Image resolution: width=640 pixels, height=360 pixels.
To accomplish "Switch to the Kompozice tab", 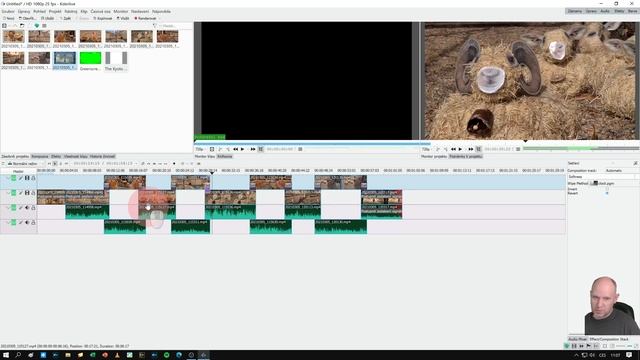I will coord(40,156).
